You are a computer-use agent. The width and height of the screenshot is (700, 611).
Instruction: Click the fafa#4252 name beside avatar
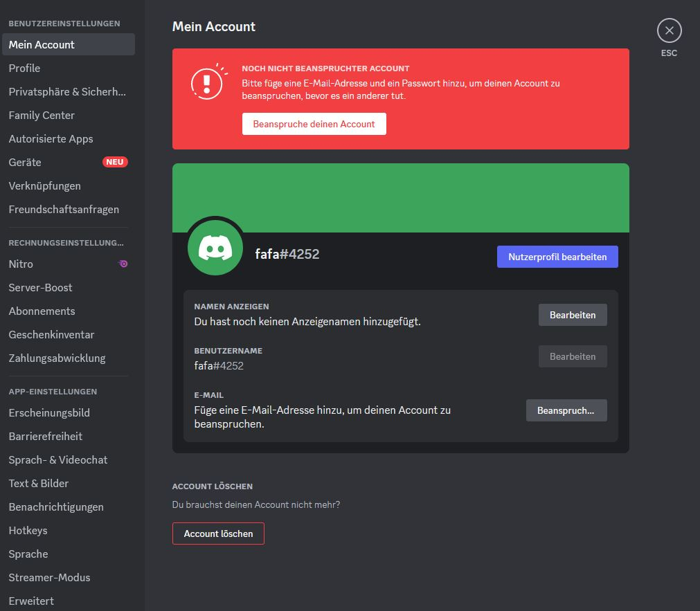point(287,254)
